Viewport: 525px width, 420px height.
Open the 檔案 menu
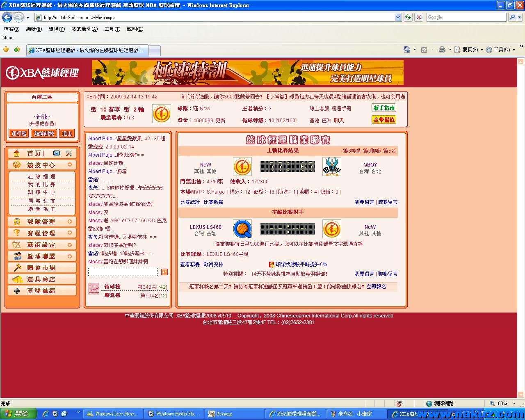point(11,29)
